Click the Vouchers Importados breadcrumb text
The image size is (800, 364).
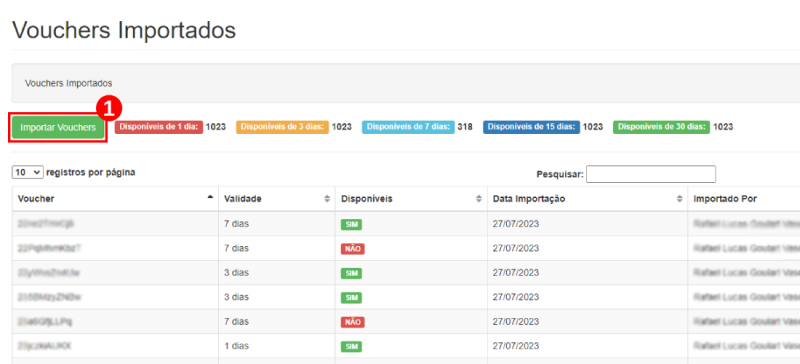coord(68,83)
